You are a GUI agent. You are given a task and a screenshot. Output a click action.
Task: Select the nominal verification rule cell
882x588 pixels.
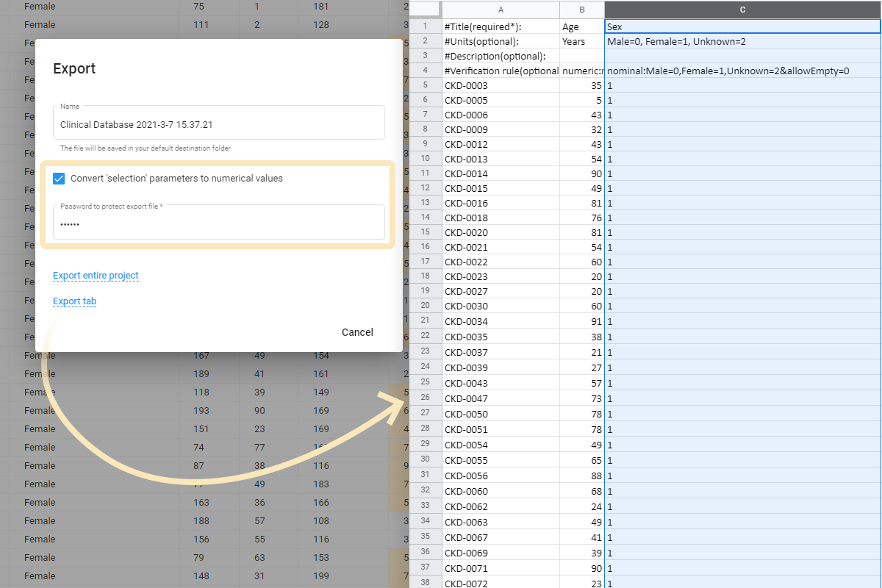(x=742, y=71)
